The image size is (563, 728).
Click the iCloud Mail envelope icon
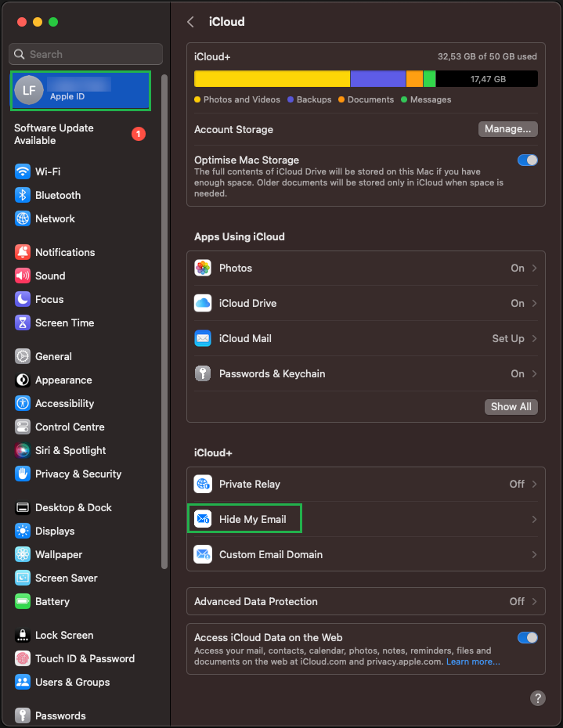point(203,338)
